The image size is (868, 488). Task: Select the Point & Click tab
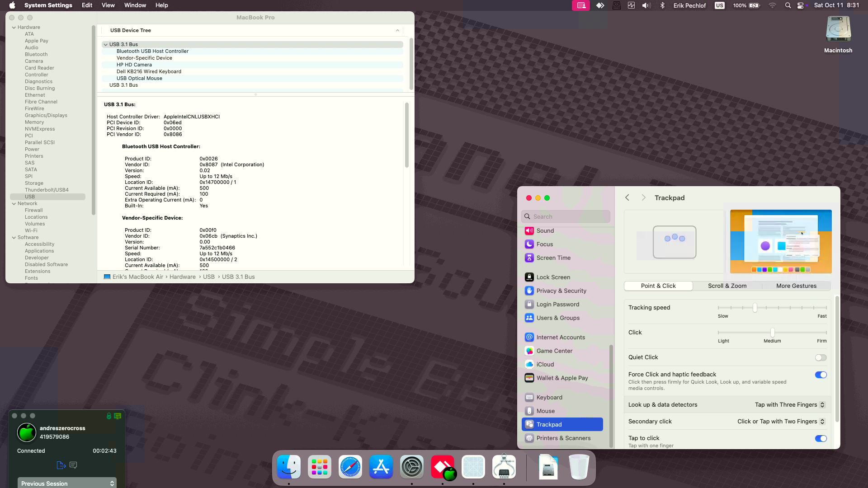[658, 286]
